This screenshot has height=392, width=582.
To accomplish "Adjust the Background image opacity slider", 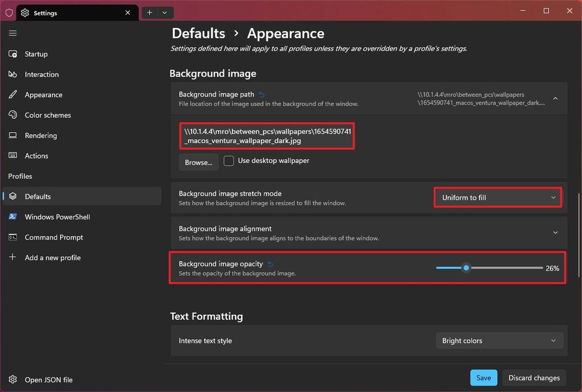I will coord(466,267).
